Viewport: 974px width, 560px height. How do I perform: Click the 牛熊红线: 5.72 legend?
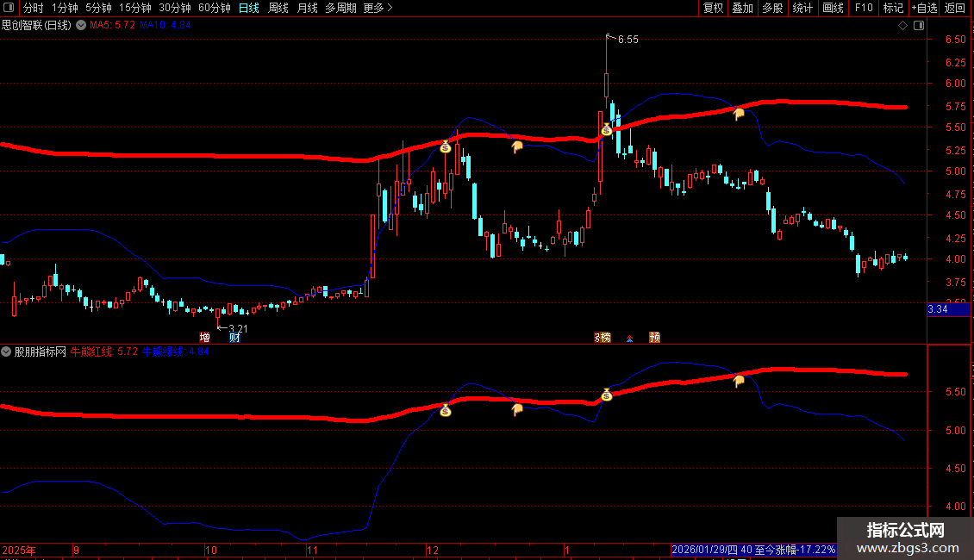103,352
